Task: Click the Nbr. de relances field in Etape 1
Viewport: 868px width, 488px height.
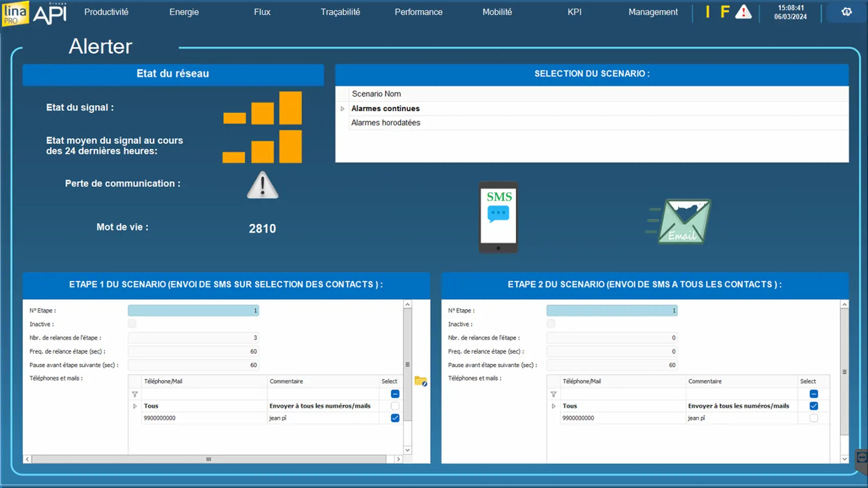Action: [194, 338]
